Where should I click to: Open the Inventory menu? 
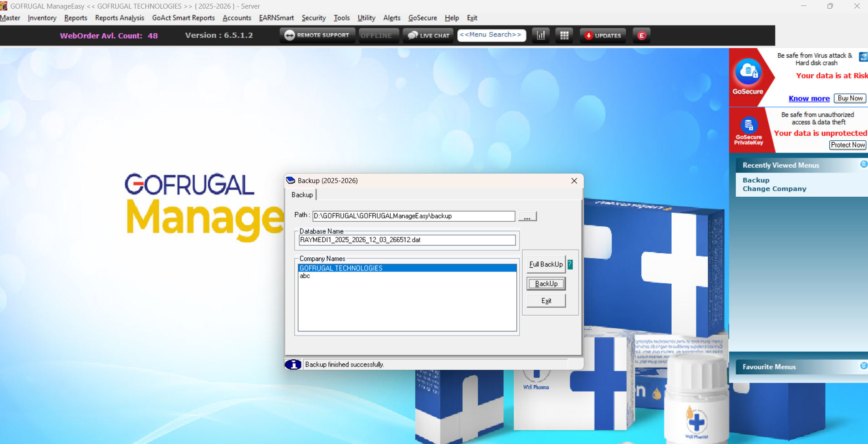point(42,18)
